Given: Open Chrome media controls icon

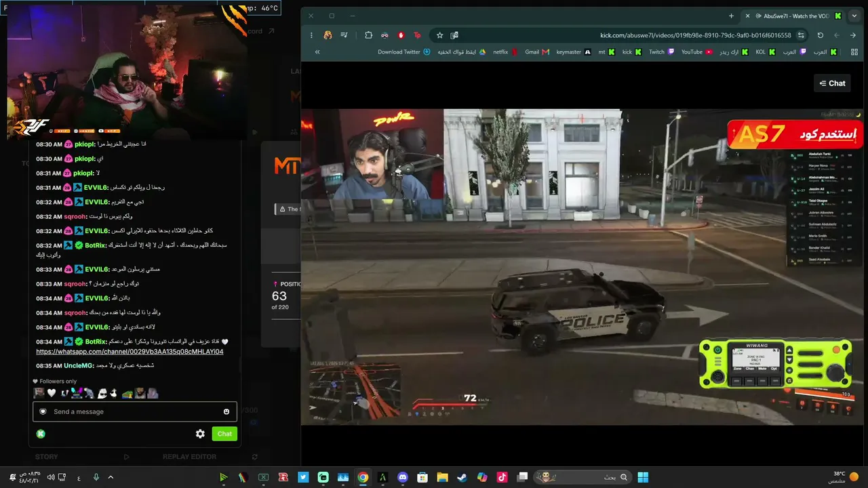Looking at the screenshot, I should pos(344,35).
